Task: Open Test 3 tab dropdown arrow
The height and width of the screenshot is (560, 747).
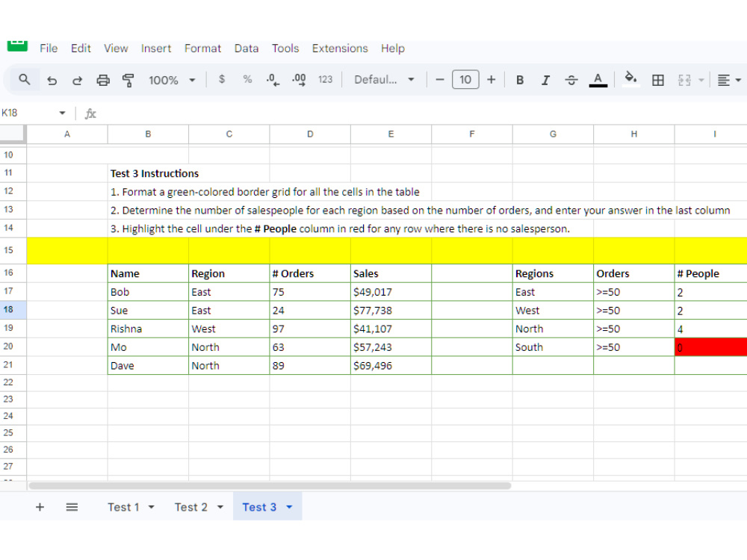Action: [289, 507]
